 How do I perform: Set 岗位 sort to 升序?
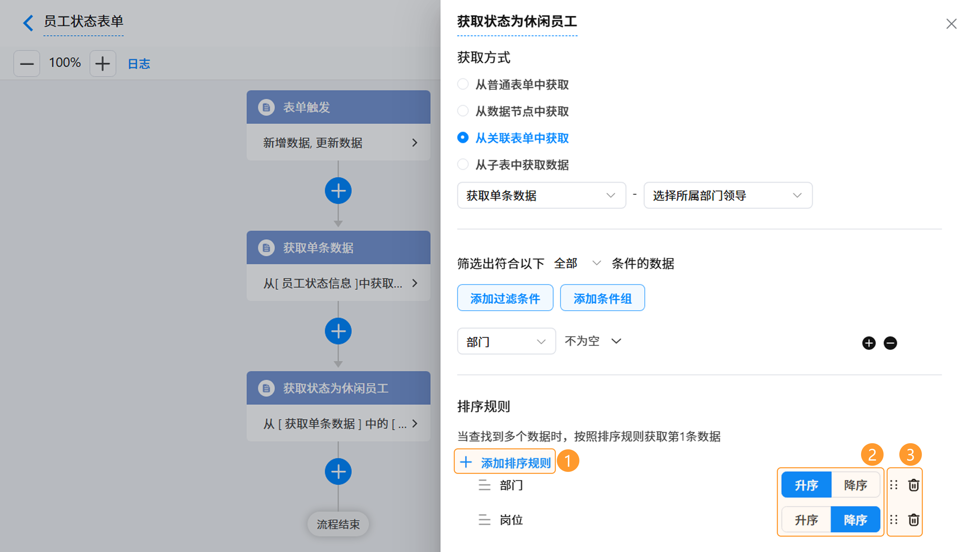(x=806, y=519)
